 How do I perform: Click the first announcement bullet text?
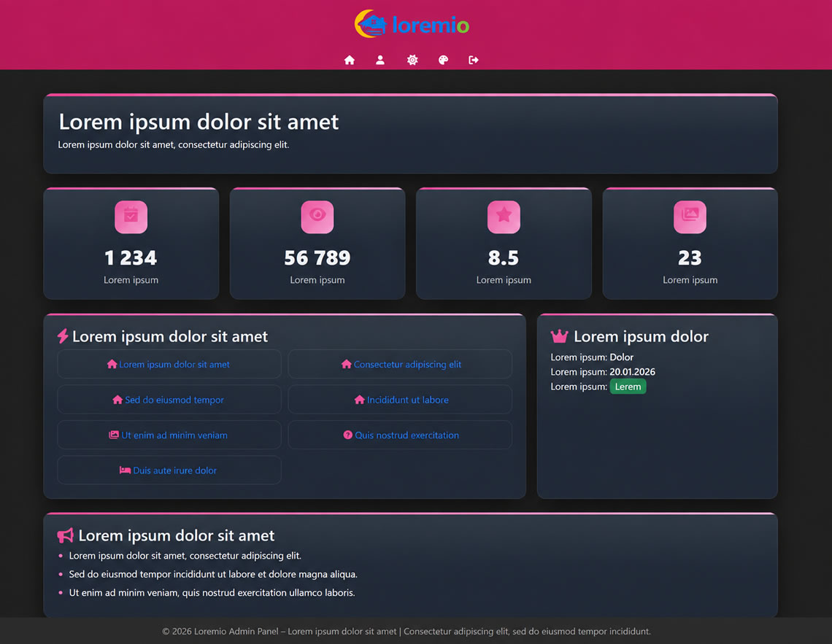(x=185, y=556)
